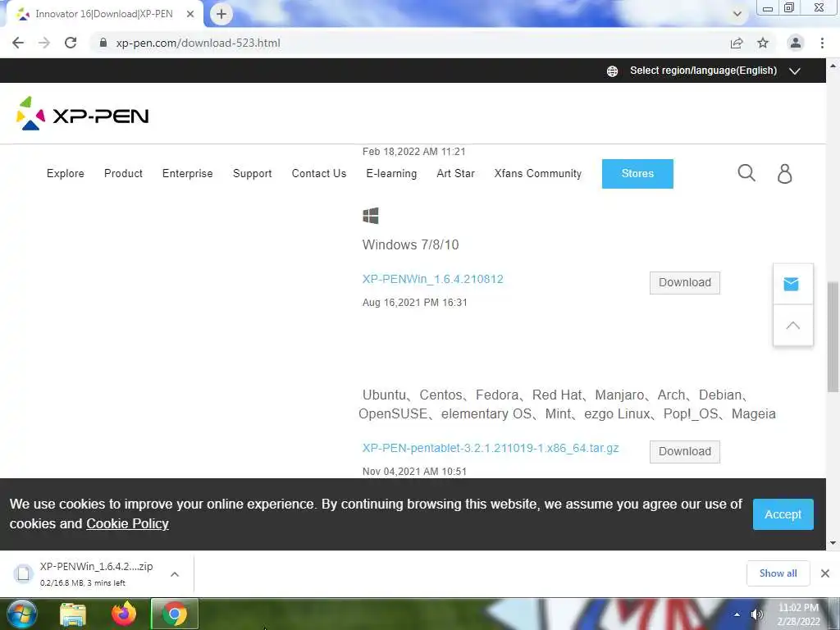Go back to the previous page
Screen dimensions: 840x630
point(18,43)
